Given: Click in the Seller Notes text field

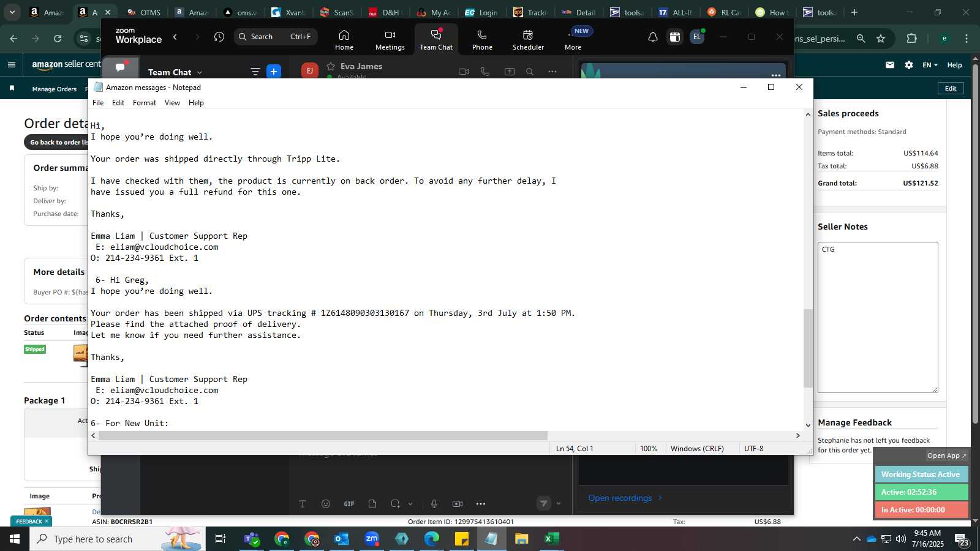Looking at the screenshot, I should [878, 317].
